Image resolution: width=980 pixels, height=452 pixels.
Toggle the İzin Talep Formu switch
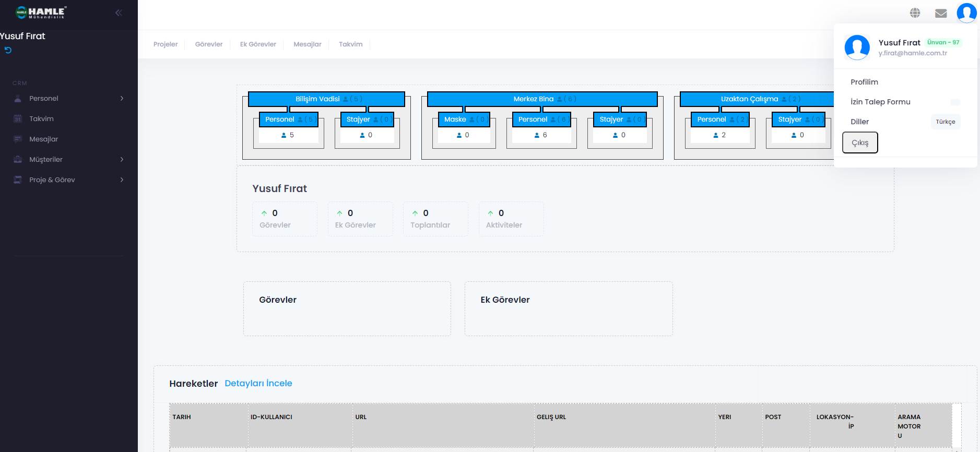click(955, 102)
